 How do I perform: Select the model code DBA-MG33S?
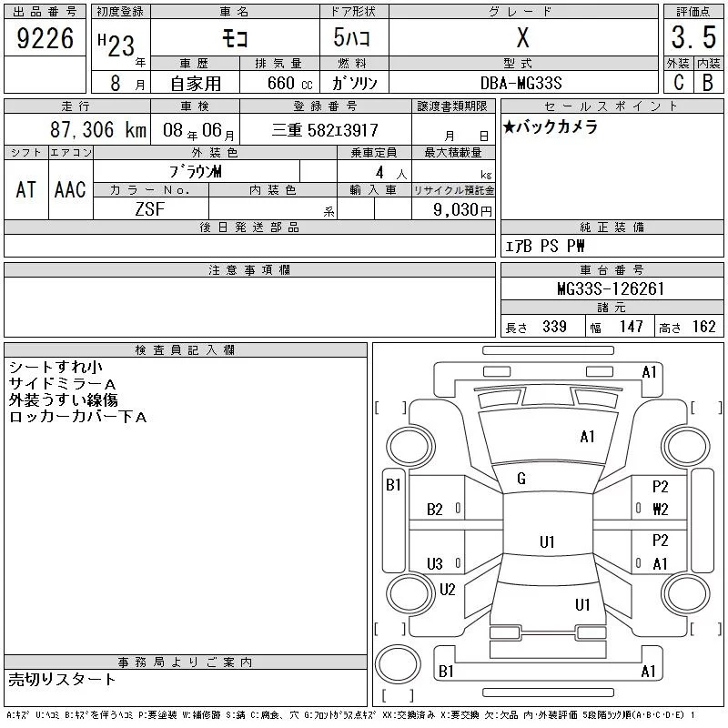coord(522,83)
